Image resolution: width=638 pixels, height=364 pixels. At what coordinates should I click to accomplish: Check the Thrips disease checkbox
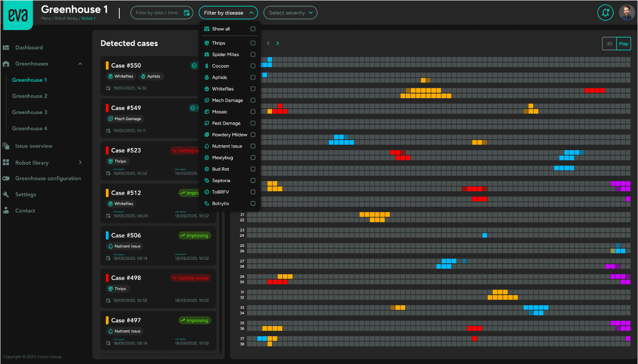pos(253,43)
